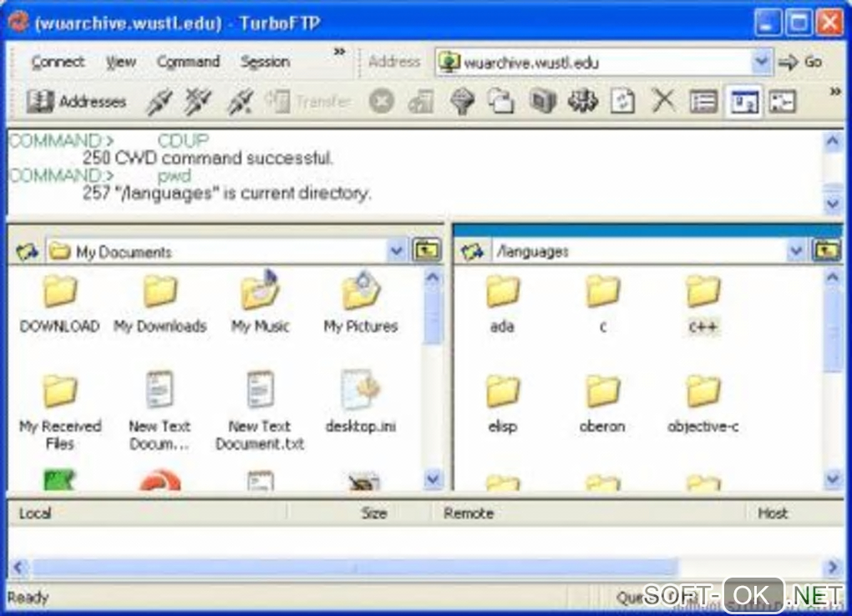
Task: Select the desktop.ini file
Action: 361,403
